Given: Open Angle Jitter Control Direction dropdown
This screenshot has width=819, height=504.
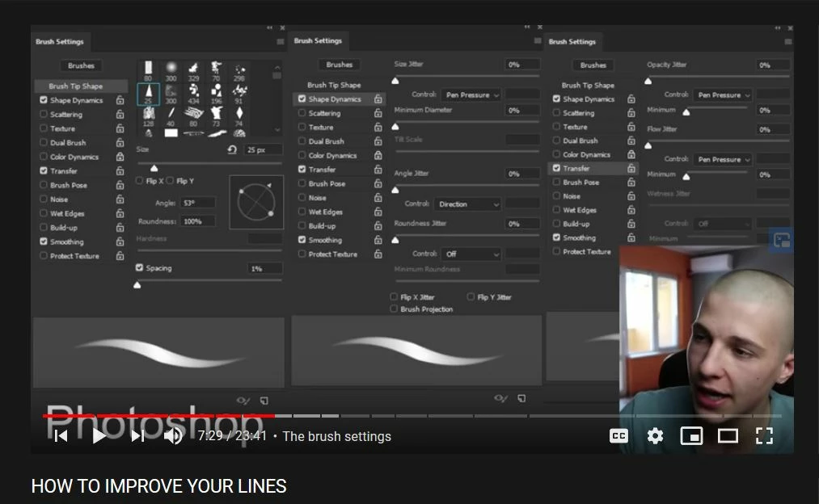Looking at the screenshot, I should coord(467,204).
